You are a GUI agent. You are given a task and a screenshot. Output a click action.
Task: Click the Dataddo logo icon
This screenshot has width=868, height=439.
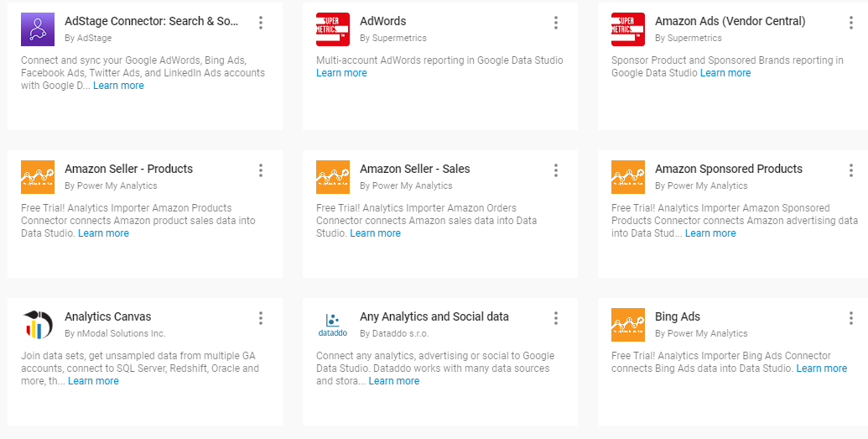click(x=333, y=325)
